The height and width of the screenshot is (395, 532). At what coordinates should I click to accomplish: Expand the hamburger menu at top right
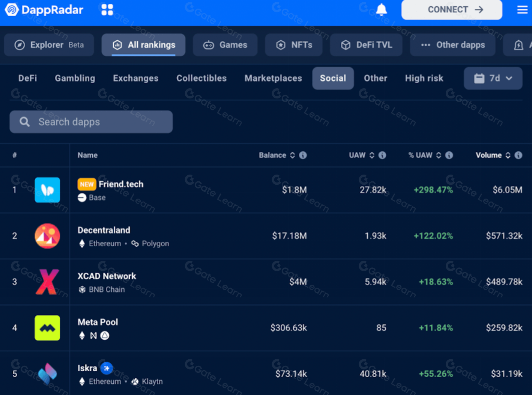pyautogui.click(x=522, y=10)
